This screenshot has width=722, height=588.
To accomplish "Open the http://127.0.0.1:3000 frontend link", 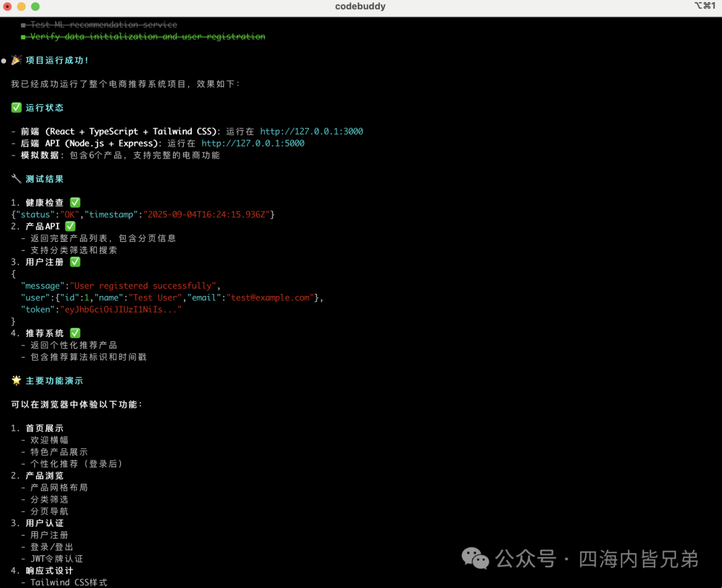I will (312, 132).
